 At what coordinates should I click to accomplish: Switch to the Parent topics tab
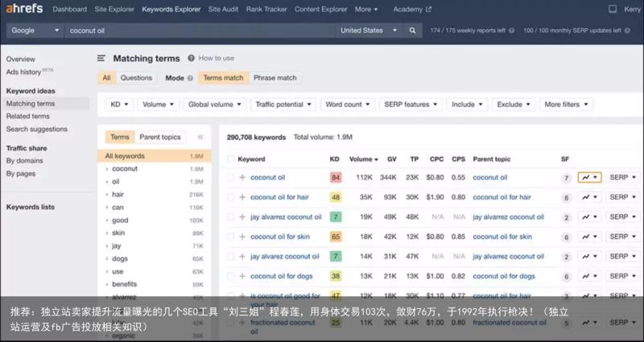pyautogui.click(x=159, y=137)
